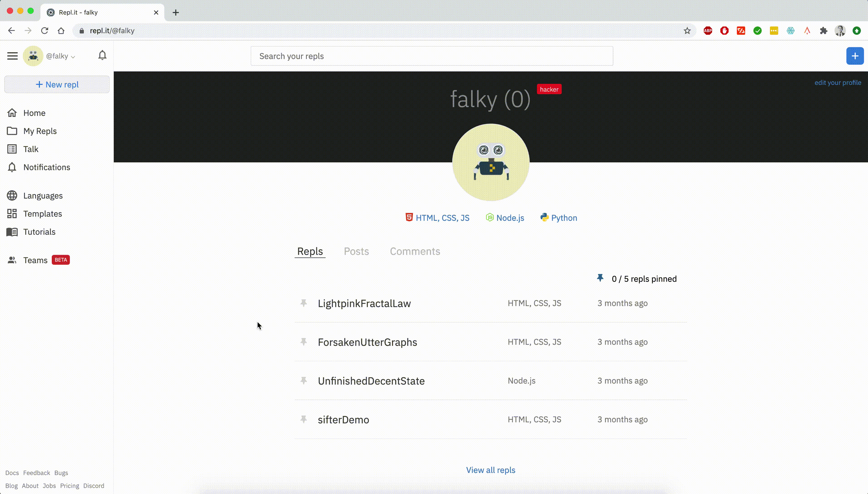
Task: Toggle pin on sifterDemo repl
Action: pyautogui.click(x=304, y=419)
